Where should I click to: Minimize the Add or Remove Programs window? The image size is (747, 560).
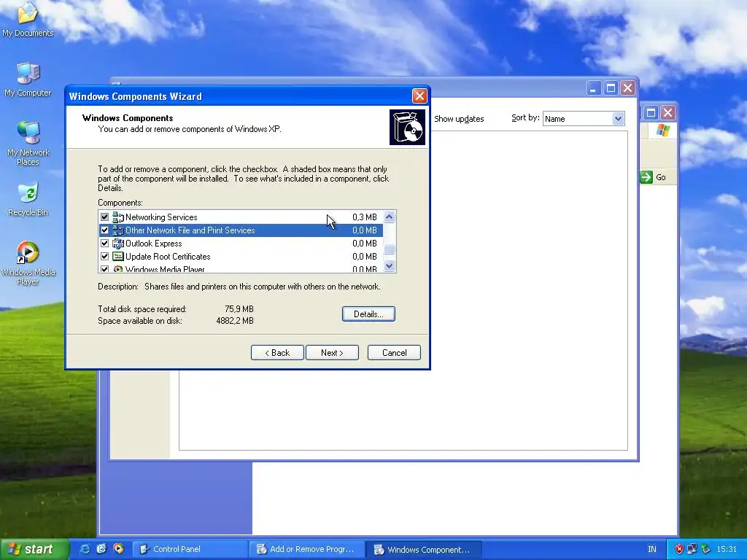[594, 88]
